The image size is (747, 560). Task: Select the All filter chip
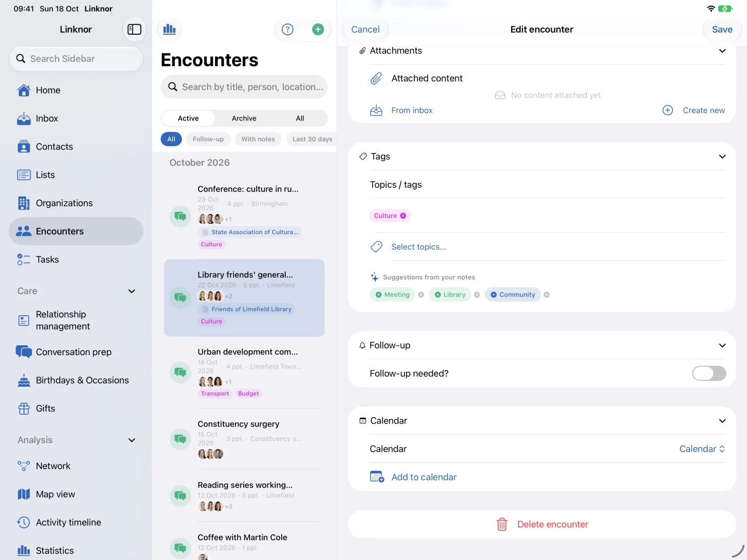tap(171, 139)
